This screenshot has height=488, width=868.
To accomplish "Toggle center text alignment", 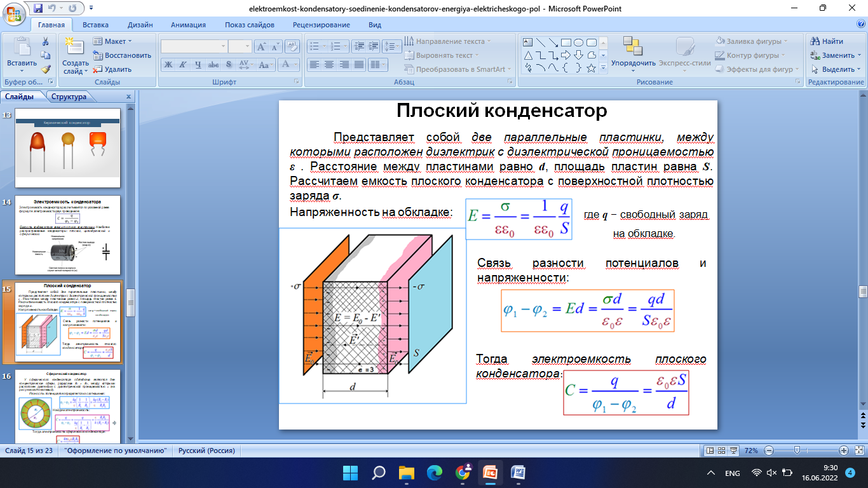I will pos(329,64).
